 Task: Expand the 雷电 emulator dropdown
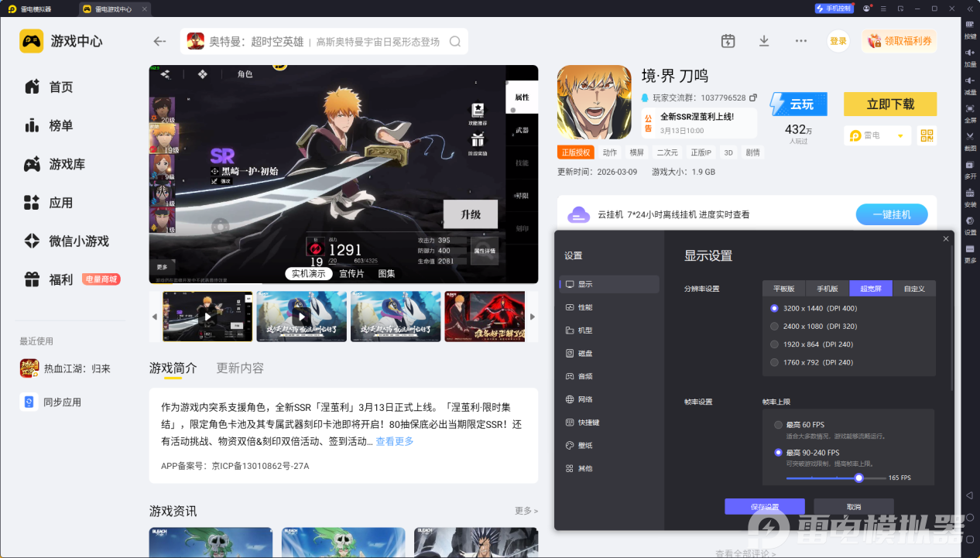pyautogui.click(x=899, y=135)
